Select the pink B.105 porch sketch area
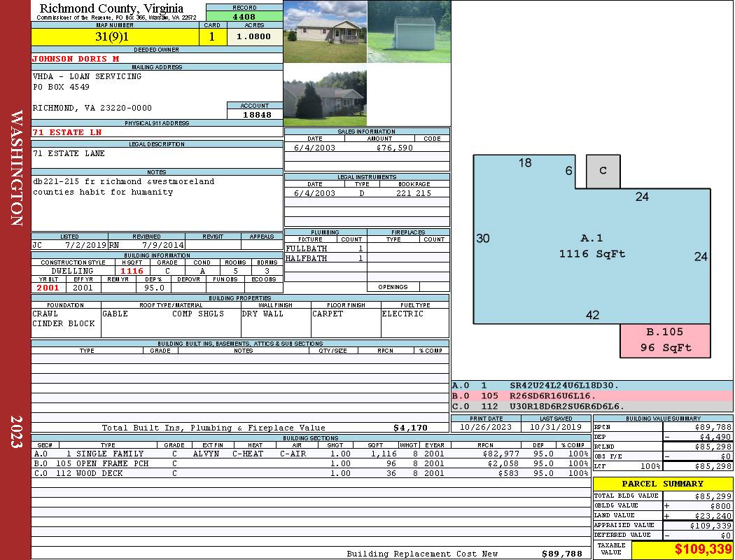This screenshot has width=735, height=560. pos(665,340)
